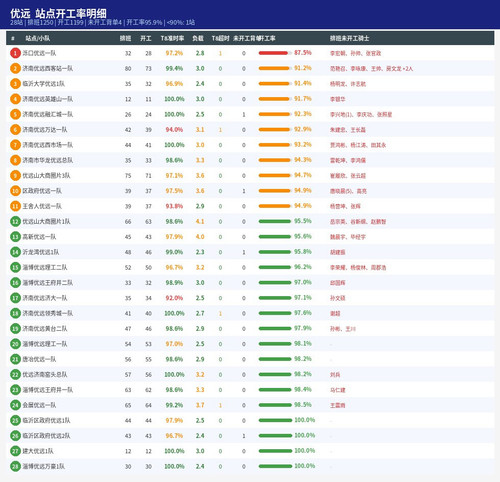Click the 4.1 load value
500x482 pixels.
pyautogui.click(x=200, y=221)
